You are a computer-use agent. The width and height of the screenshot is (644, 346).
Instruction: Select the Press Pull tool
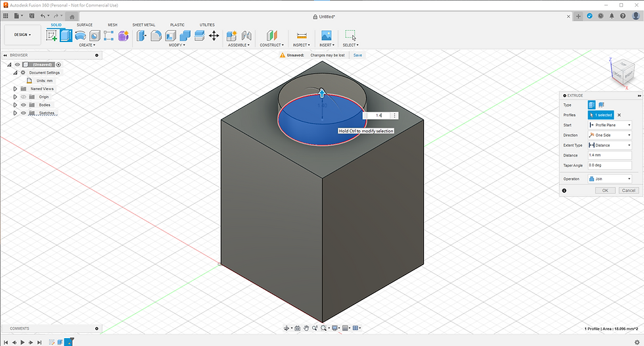coord(141,36)
